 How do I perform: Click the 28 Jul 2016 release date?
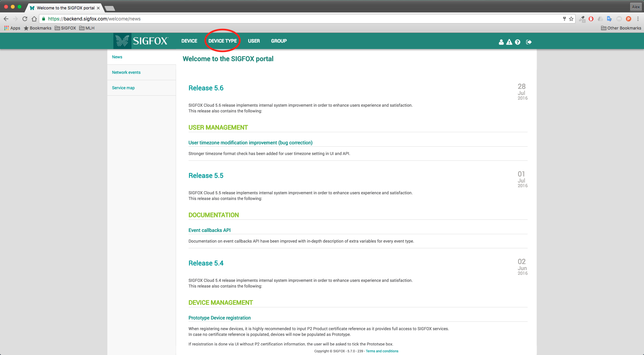522,92
